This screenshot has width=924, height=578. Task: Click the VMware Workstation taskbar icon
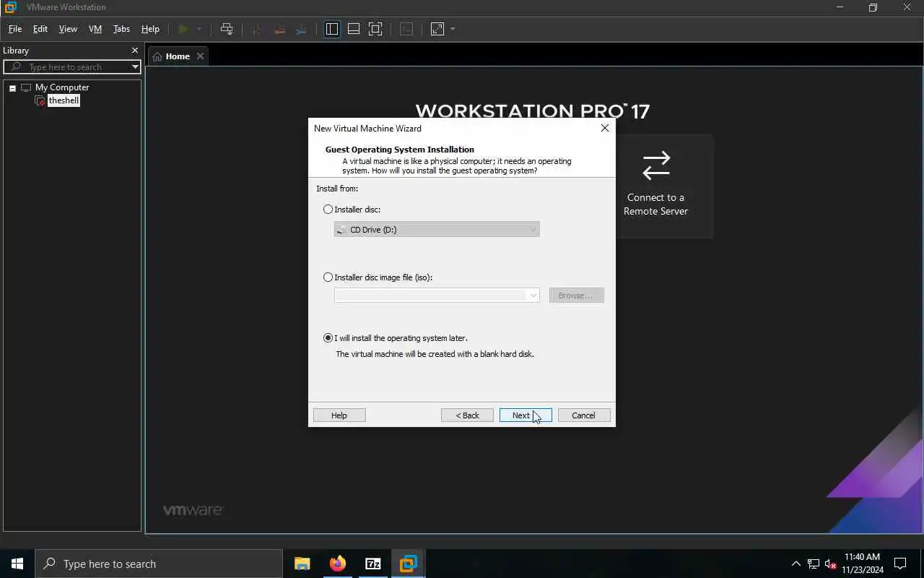pos(408,564)
